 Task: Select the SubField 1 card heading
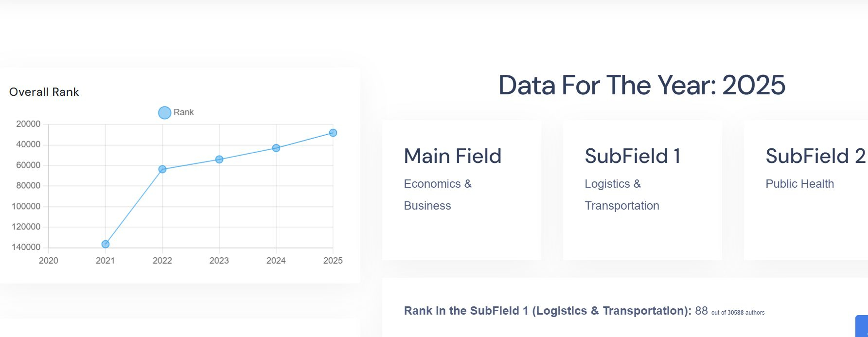click(633, 156)
